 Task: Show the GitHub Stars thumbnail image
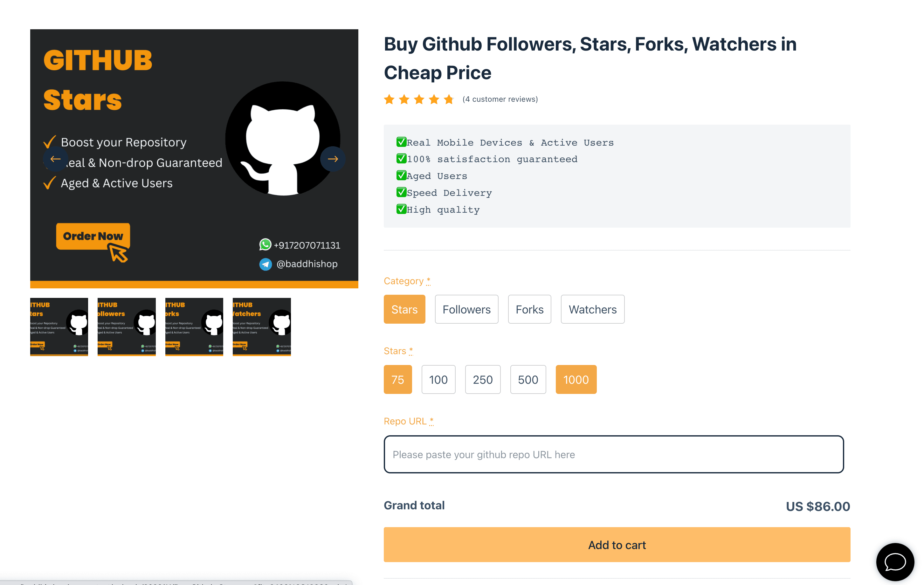tap(59, 327)
